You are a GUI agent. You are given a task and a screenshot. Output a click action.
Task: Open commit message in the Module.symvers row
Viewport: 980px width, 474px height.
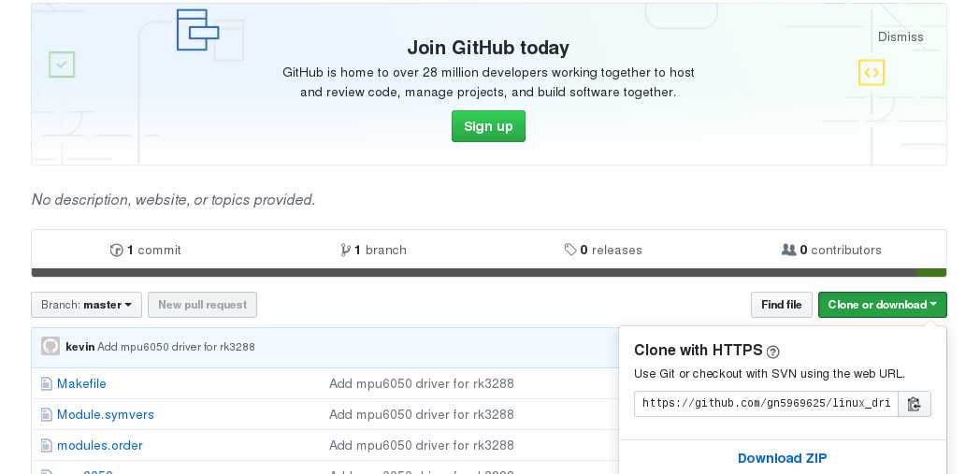(421, 415)
